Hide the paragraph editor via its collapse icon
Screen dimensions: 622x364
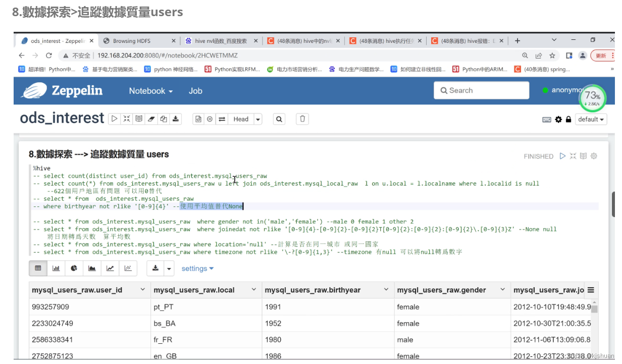point(573,156)
